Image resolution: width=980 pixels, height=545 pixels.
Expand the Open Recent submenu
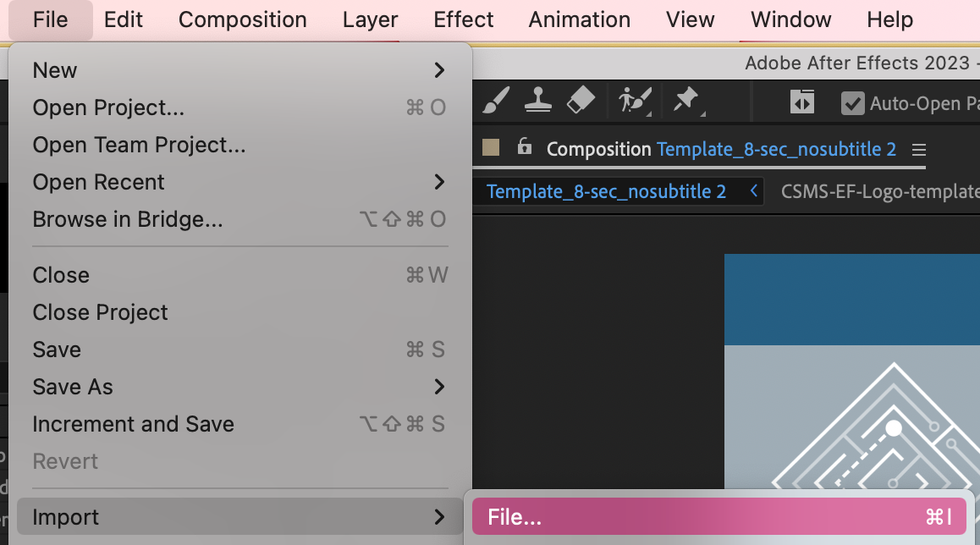tap(240, 182)
